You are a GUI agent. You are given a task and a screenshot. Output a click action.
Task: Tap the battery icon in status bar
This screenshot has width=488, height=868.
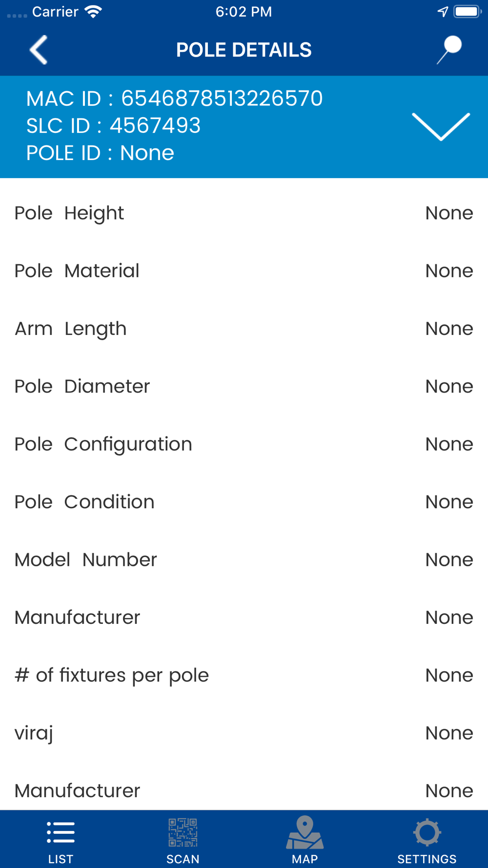(468, 12)
